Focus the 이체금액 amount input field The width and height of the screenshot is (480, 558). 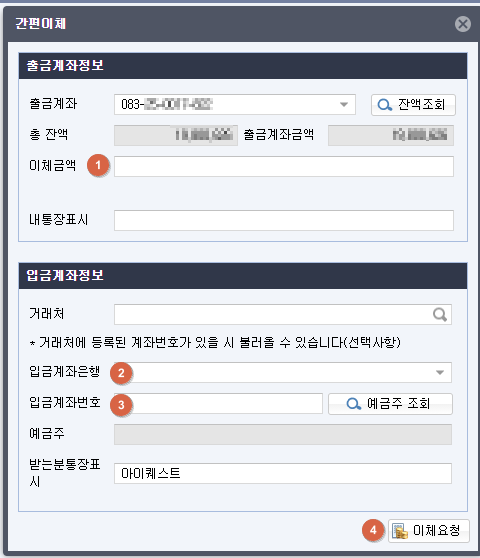pos(284,166)
